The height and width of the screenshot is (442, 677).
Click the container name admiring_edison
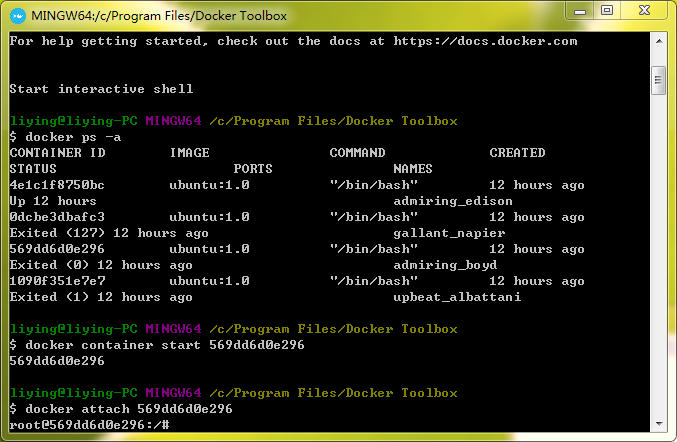click(x=453, y=201)
